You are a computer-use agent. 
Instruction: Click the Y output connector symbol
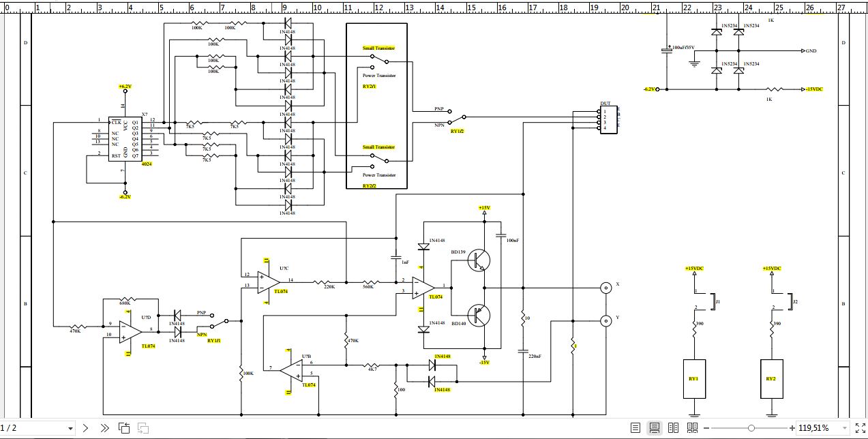click(x=605, y=320)
